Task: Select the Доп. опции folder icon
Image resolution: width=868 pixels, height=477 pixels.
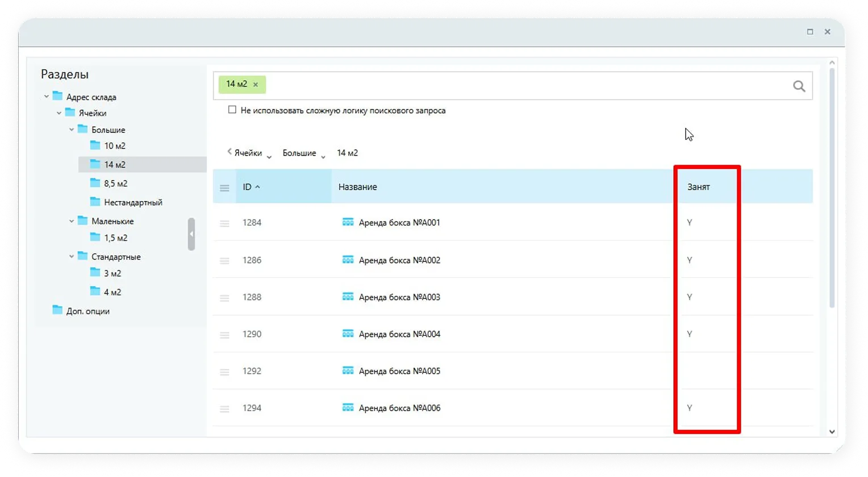Action: 57,311
